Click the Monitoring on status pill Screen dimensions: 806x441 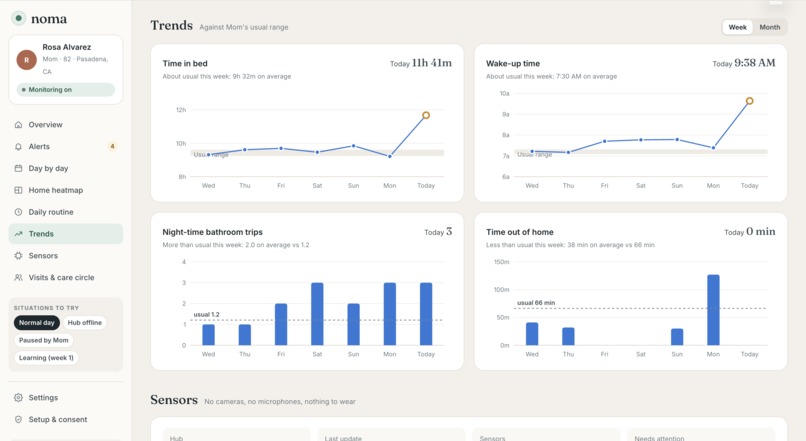[66, 89]
